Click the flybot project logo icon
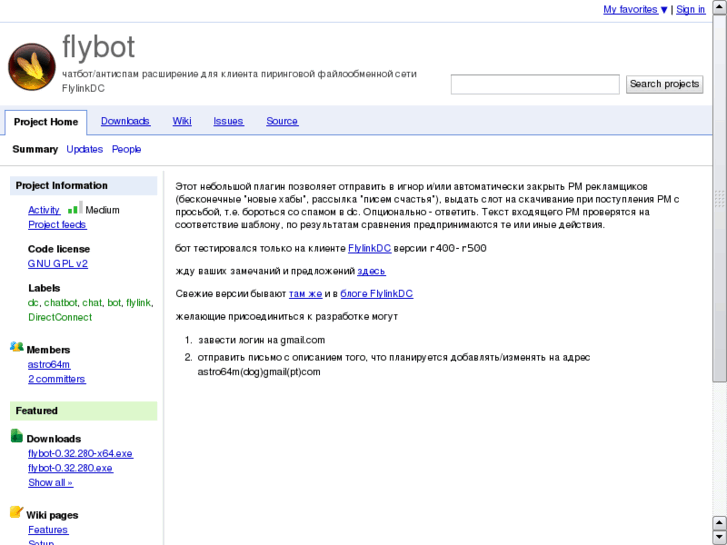727x545 pixels. click(32, 67)
